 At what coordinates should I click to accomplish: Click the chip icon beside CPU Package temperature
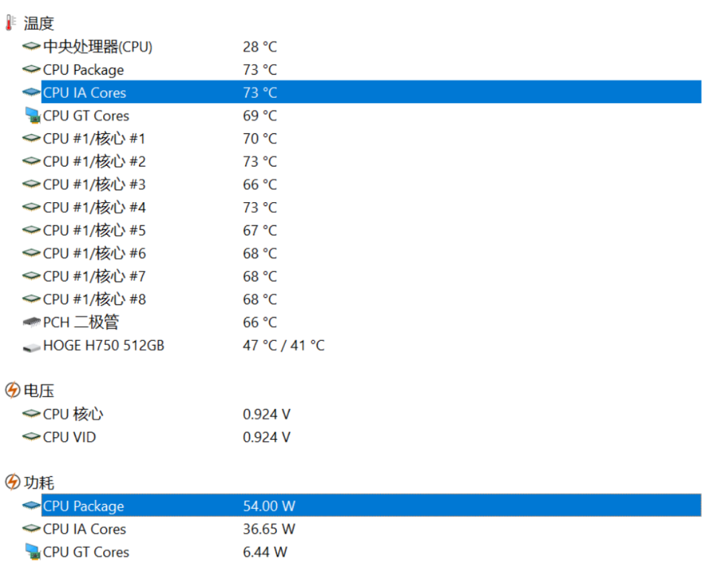click(x=30, y=69)
